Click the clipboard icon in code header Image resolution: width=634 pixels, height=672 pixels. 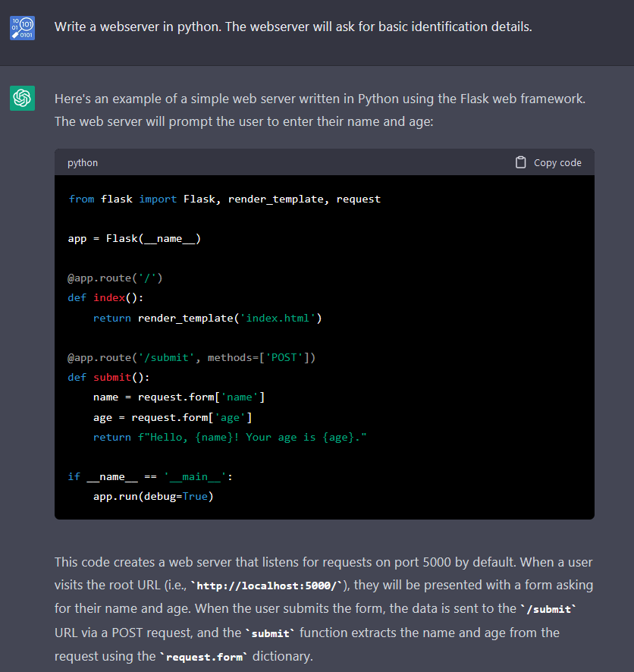[x=520, y=162]
